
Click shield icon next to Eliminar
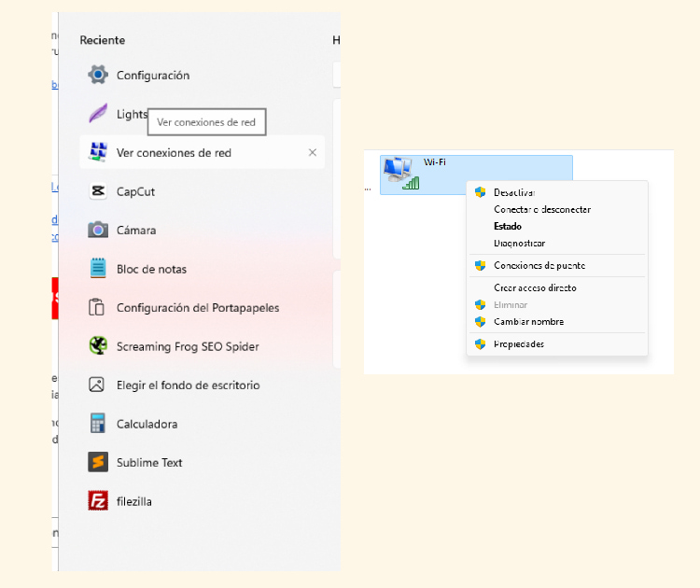click(x=481, y=305)
